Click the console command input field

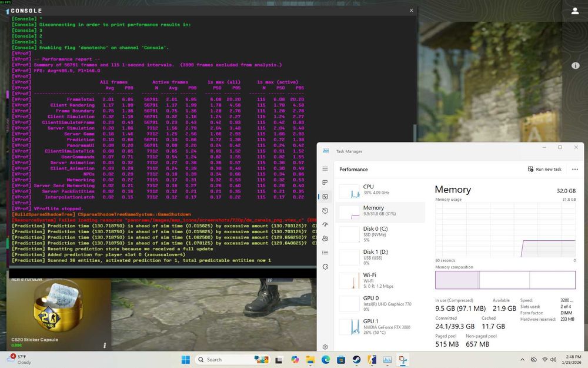coord(162,273)
